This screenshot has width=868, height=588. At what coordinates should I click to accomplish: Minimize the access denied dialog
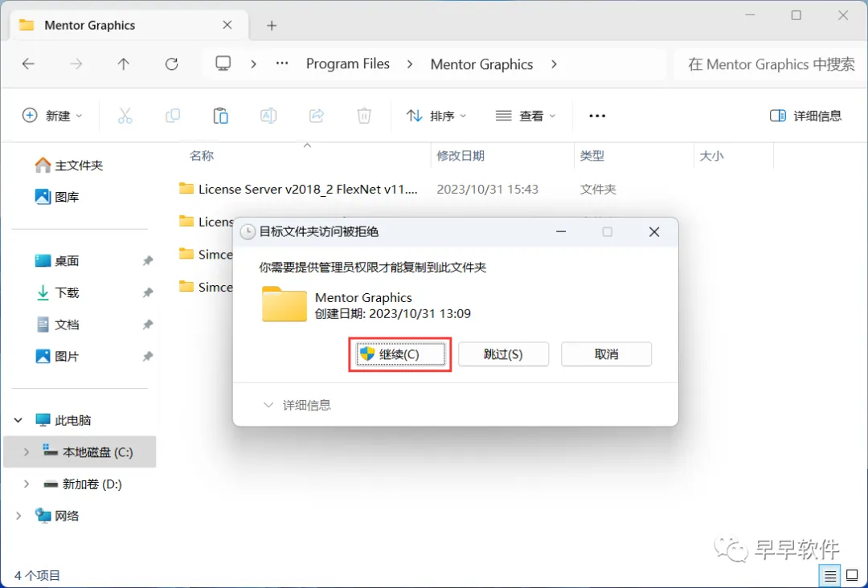561,232
